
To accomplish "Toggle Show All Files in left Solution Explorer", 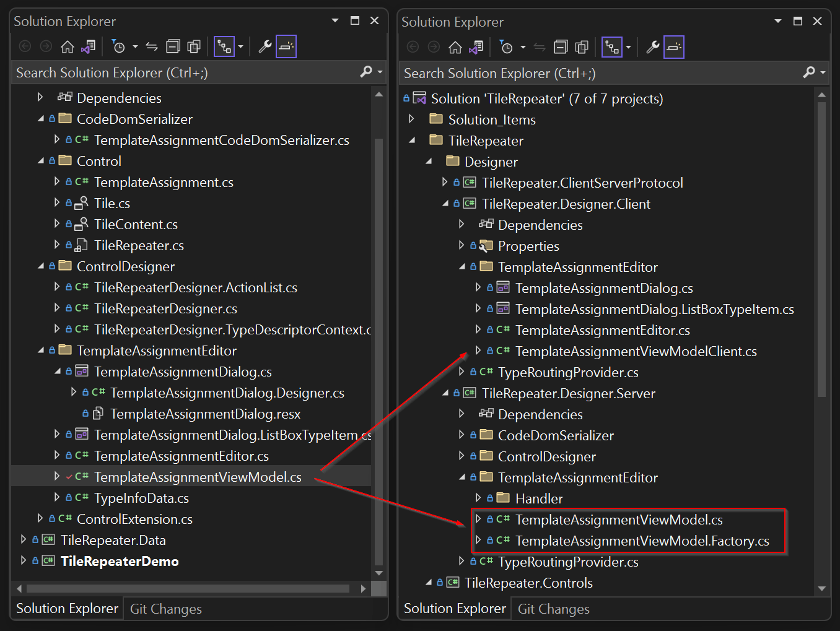I will point(195,46).
